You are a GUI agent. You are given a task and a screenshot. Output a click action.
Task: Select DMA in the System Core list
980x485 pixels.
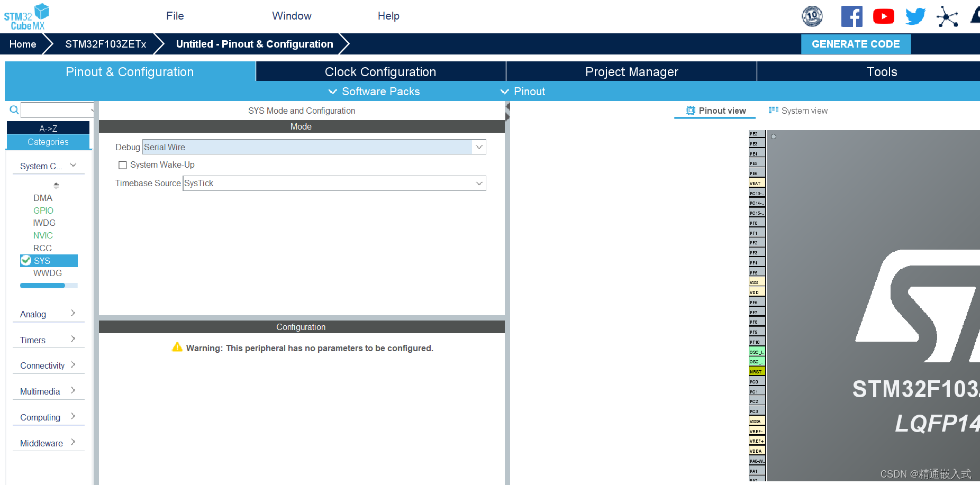coord(43,198)
